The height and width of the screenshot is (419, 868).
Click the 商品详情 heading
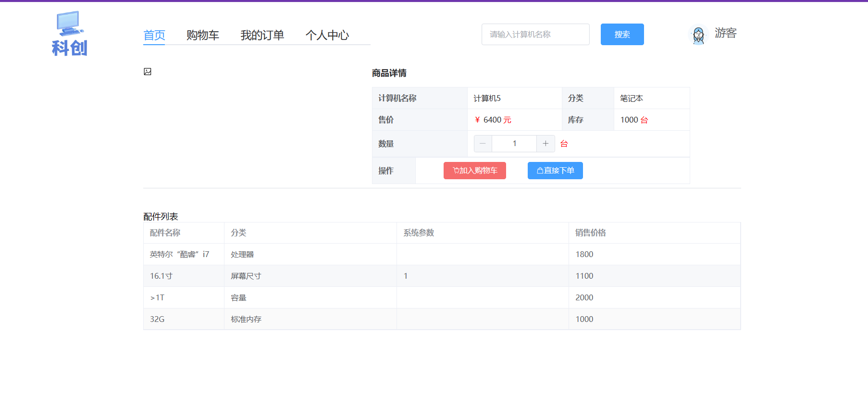click(x=389, y=73)
